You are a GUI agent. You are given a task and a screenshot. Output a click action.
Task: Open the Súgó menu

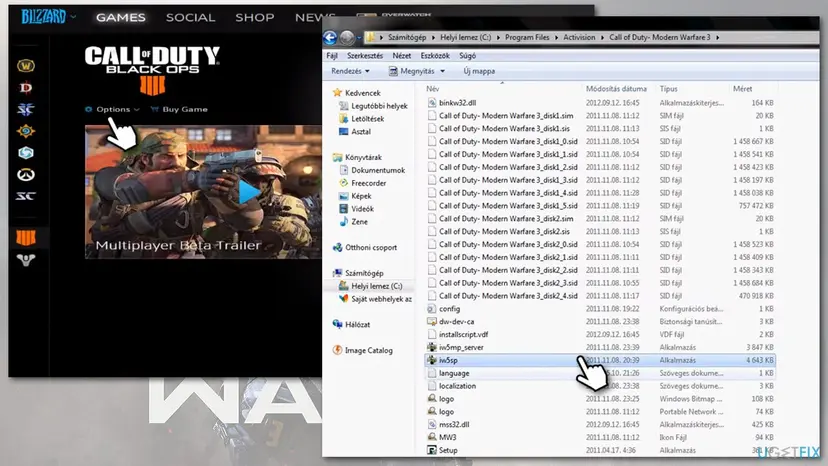[x=467, y=55]
